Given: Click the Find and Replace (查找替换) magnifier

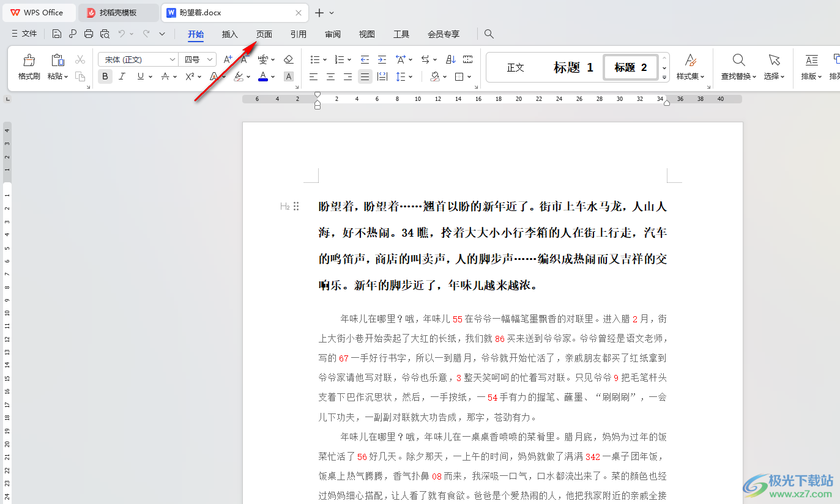Looking at the screenshot, I should pos(738,60).
